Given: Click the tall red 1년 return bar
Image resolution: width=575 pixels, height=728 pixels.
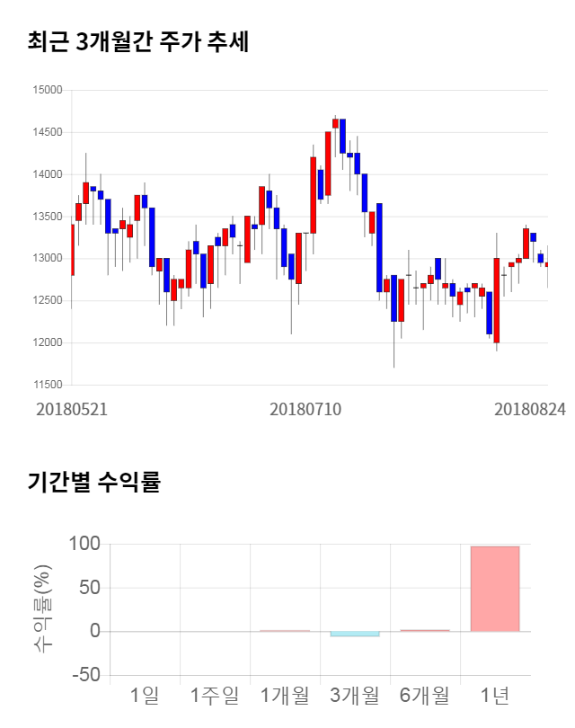Looking at the screenshot, I should [495, 588].
